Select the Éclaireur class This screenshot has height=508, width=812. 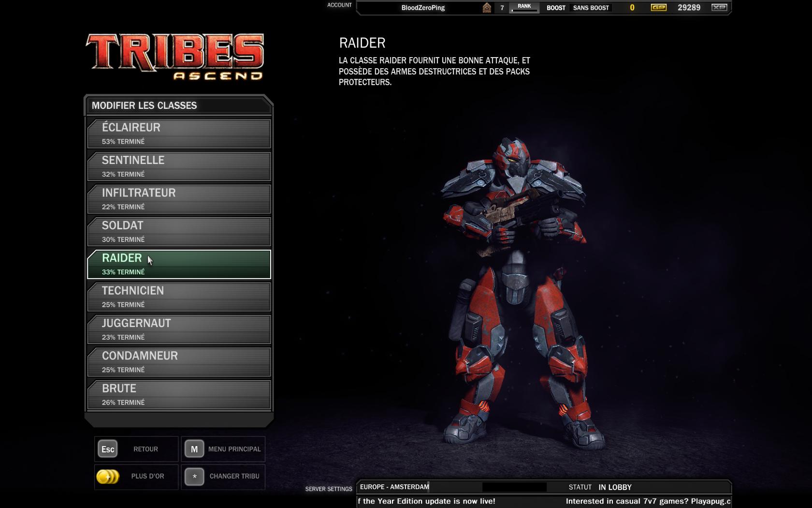pyautogui.click(x=179, y=134)
